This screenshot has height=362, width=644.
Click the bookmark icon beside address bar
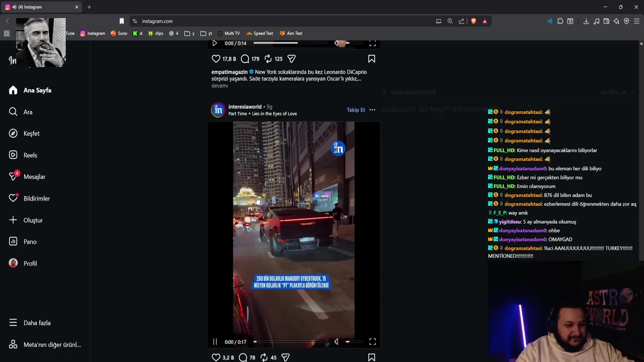tap(121, 21)
